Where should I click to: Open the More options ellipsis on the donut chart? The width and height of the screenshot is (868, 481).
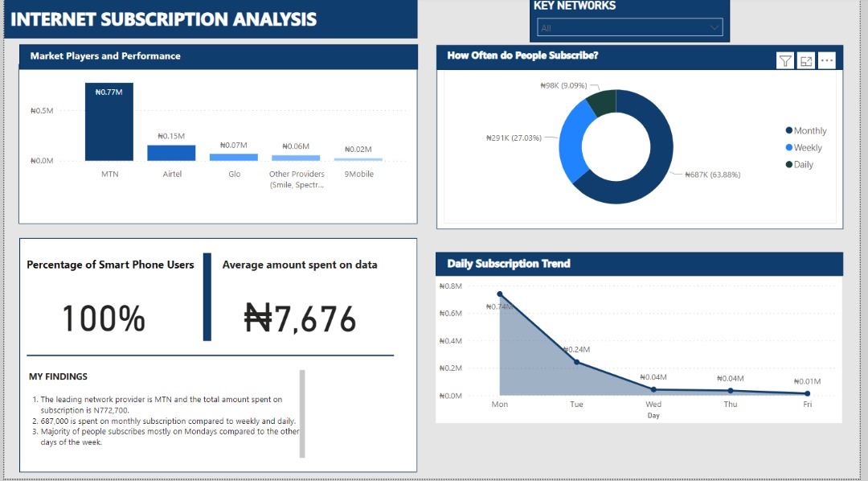pyautogui.click(x=827, y=61)
